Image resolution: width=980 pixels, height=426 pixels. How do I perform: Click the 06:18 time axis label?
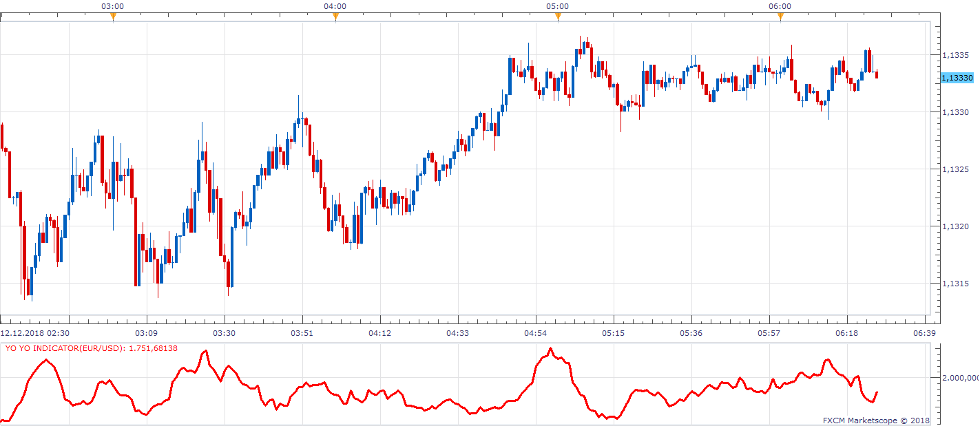(x=846, y=333)
